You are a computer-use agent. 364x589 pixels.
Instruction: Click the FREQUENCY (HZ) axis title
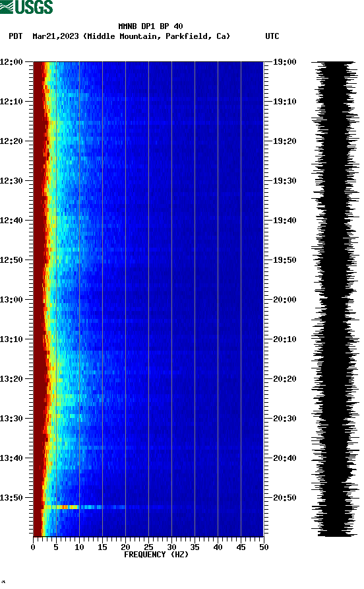156,555
